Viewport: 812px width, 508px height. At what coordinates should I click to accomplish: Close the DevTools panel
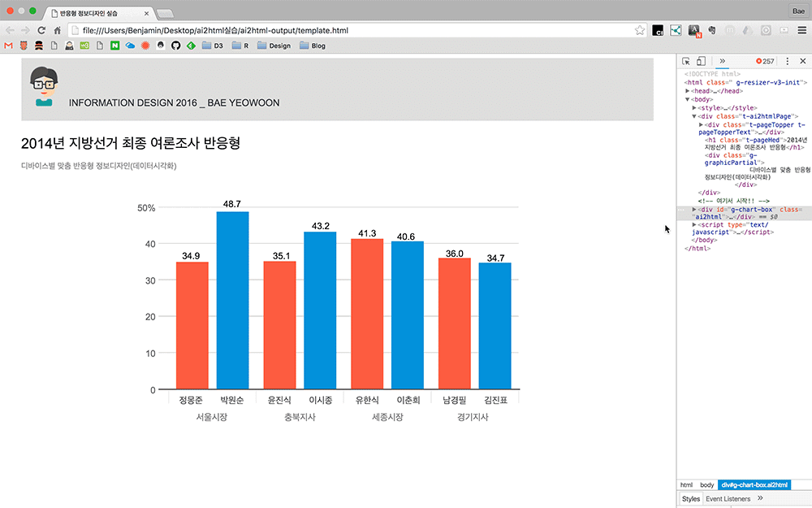pos(803,61)
